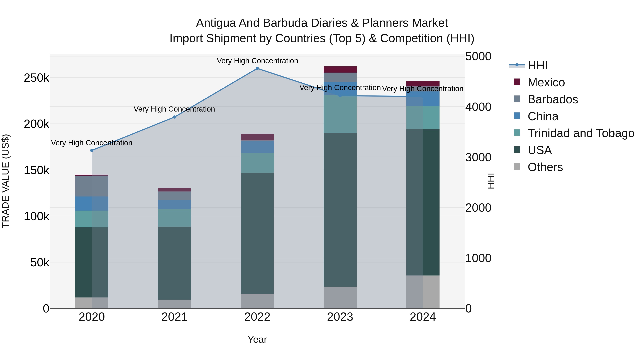
Task: Click the USA segment of 2023 bar
Action: coord(340,210)
